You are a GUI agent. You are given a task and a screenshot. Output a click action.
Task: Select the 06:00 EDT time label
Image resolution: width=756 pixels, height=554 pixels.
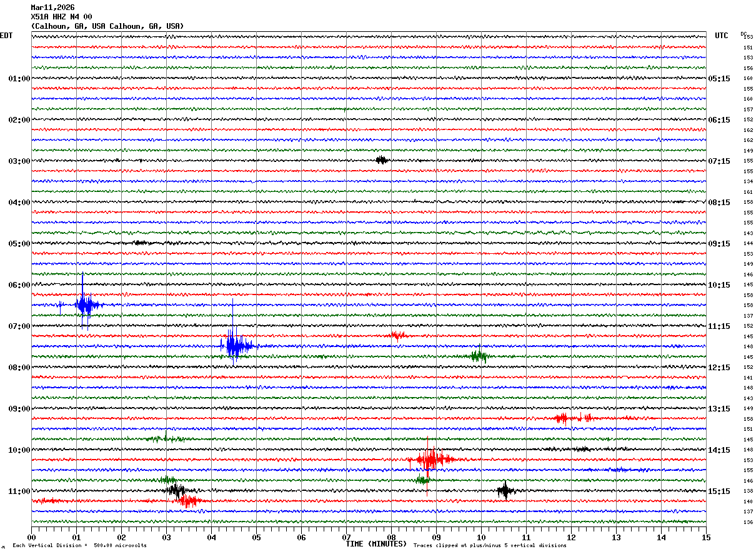(x=19, y=285)
